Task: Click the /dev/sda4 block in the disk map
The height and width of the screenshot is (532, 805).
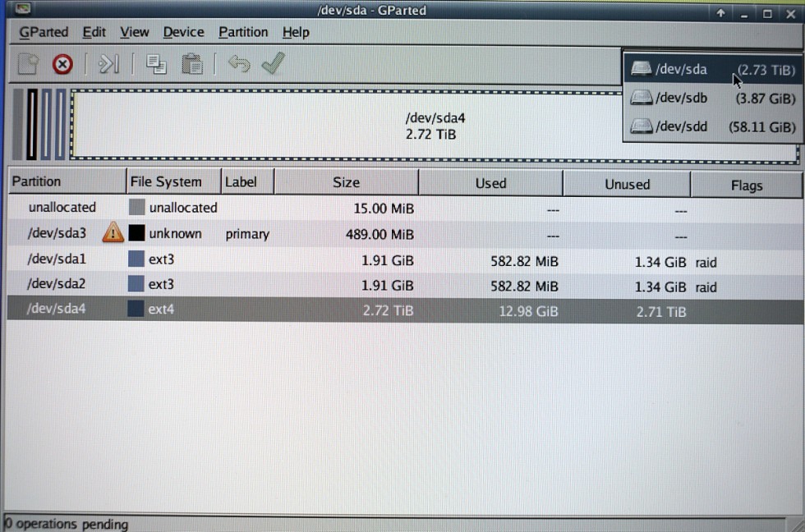Action: pos(434,125)
